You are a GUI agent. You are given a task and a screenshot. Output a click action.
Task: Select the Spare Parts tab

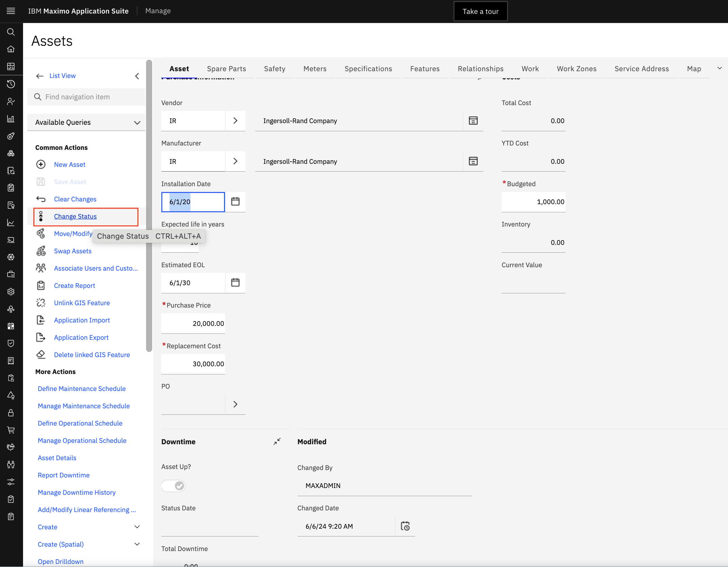tap(226, 69)
